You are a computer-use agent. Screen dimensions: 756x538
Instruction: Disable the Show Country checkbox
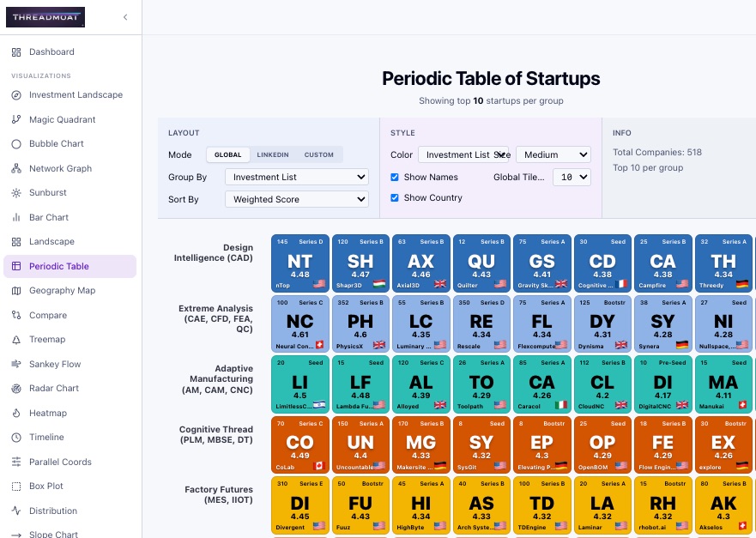(395, 198)
